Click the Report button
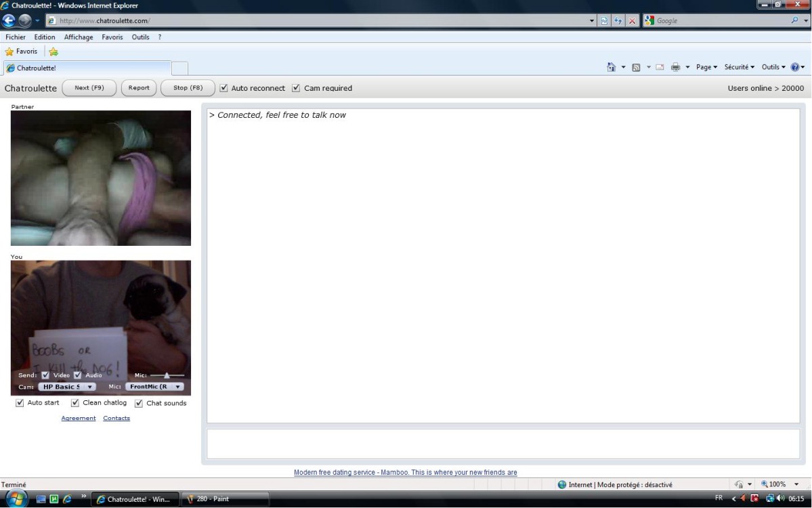The height and width of the screenshot is (508, 812). pos(139,88)
